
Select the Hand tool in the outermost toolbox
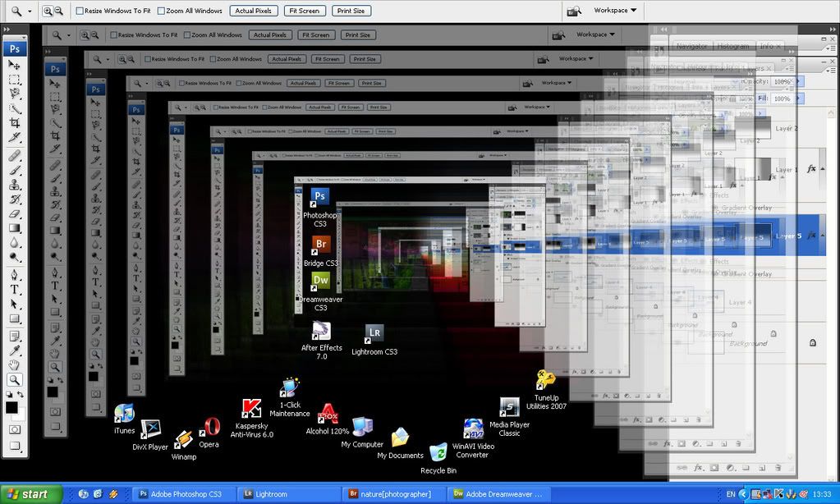pyautogui.click(x=14, y=364)
